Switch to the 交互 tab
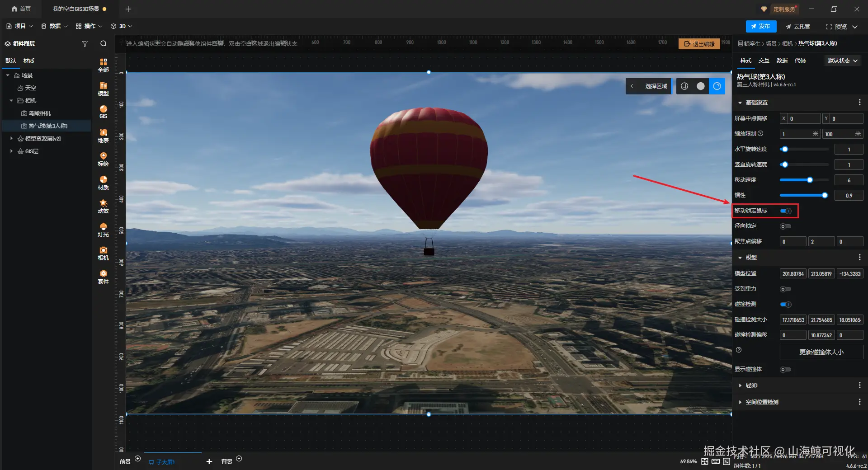Viewport: 868px width, 470px height. [x=764, y=61]
